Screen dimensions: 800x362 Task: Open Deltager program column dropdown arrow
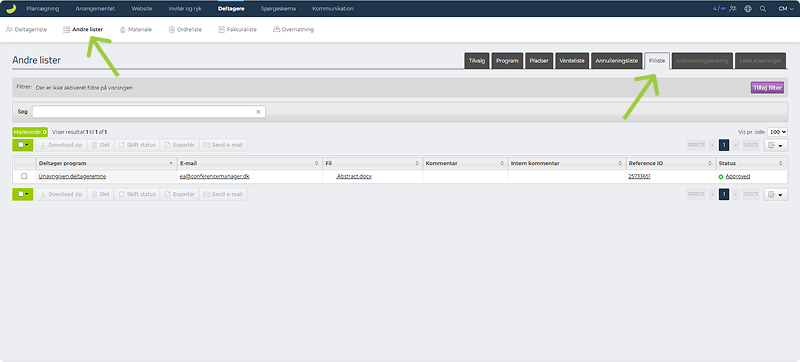tap(171, 163)
